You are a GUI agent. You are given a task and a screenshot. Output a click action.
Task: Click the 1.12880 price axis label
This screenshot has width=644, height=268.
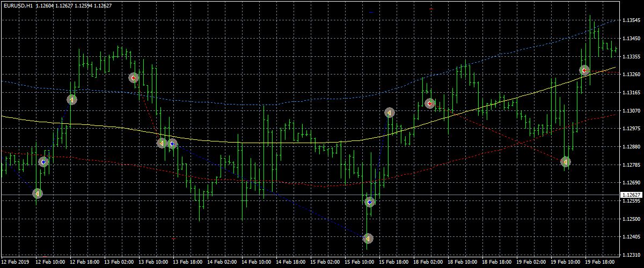click(x=631, y=147)
